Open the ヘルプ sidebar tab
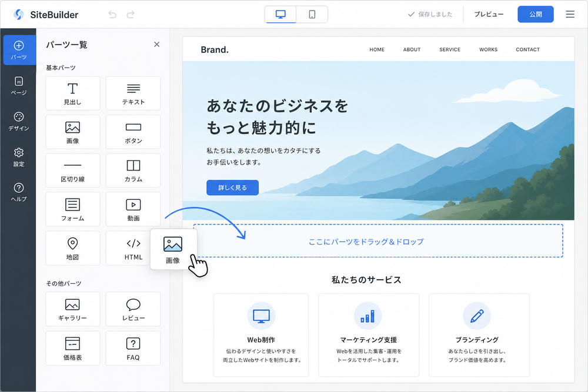The width and height of the screenshot is (588, 392). [x=19, y=192]
